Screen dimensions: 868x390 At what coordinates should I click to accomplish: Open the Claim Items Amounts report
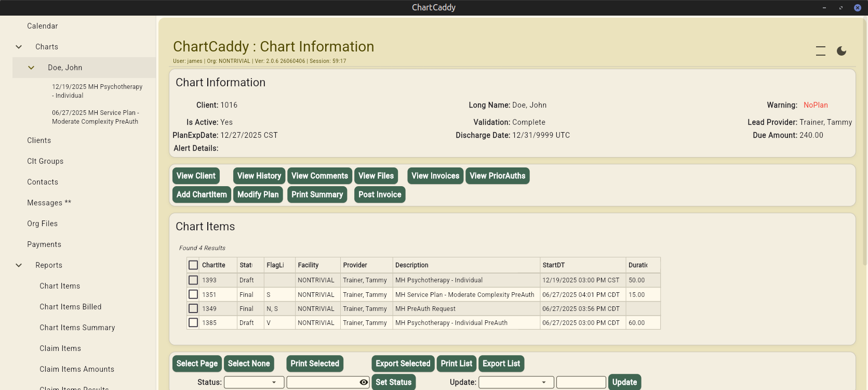click(x=77, y=369)
